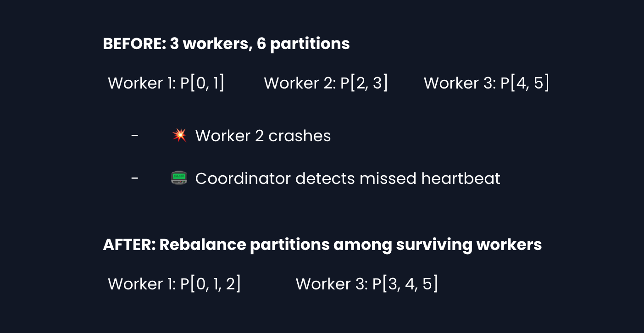Image resolution: width=644 pixels, height=333 pixels.
Task: Click the word "BEFORE:" in the heading
Action: tap(133, 44)
